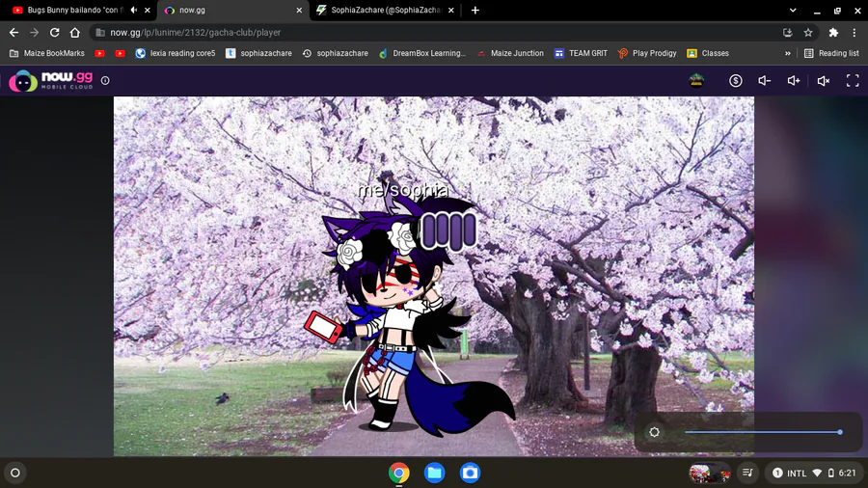Screen dimensions: 868x488
Task: Open the coin dollar icon in now.gg toolbar
Action: (x=735, y=81)
